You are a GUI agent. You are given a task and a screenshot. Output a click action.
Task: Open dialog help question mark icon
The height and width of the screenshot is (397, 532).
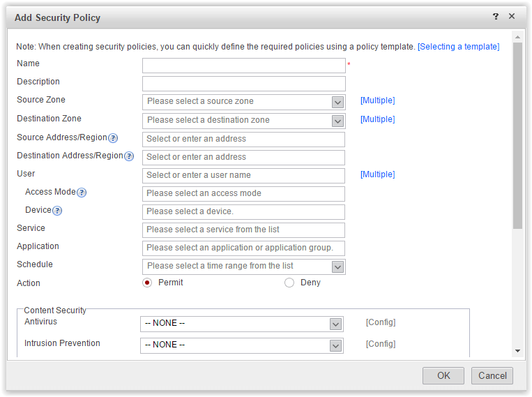tap(496, 17)
